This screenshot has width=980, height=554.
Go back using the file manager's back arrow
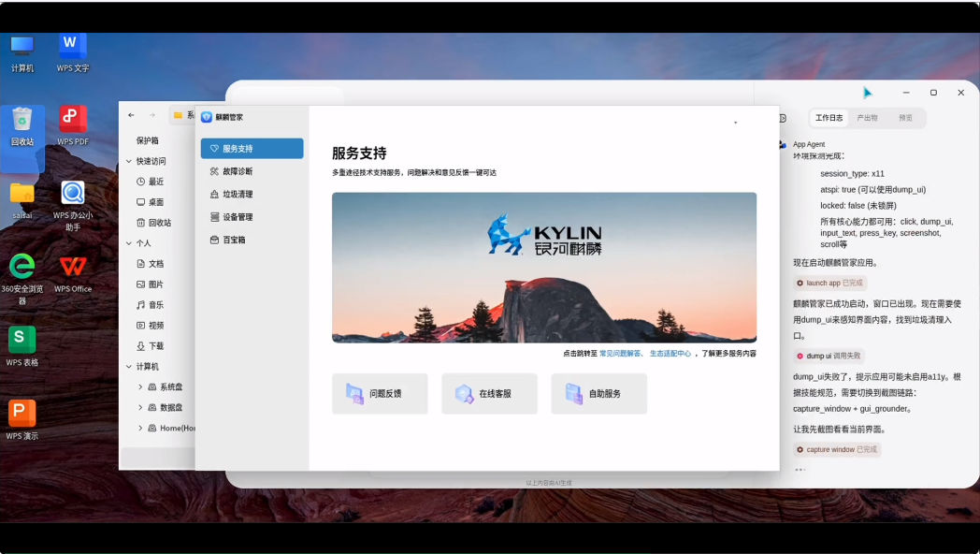point(131,115)
